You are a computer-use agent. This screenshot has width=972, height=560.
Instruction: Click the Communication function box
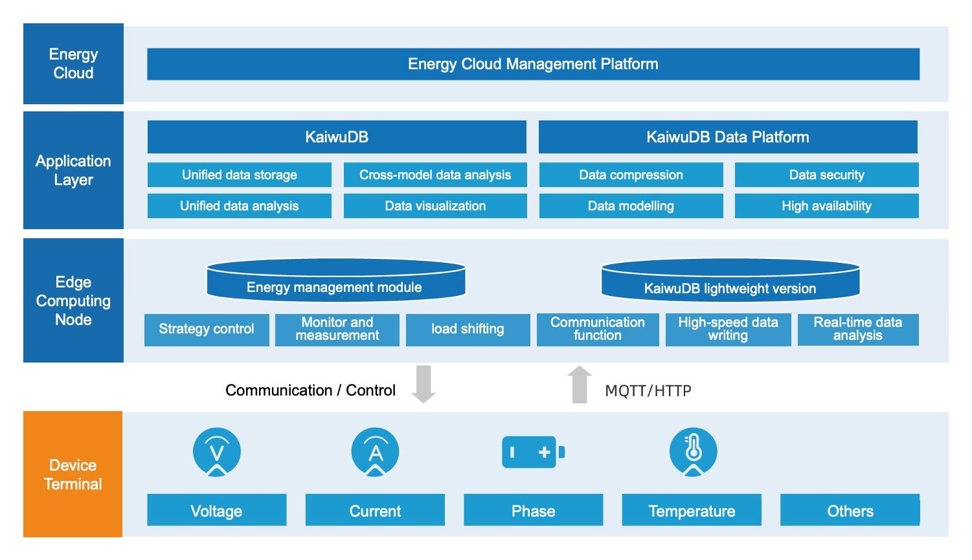click(598, 330)
